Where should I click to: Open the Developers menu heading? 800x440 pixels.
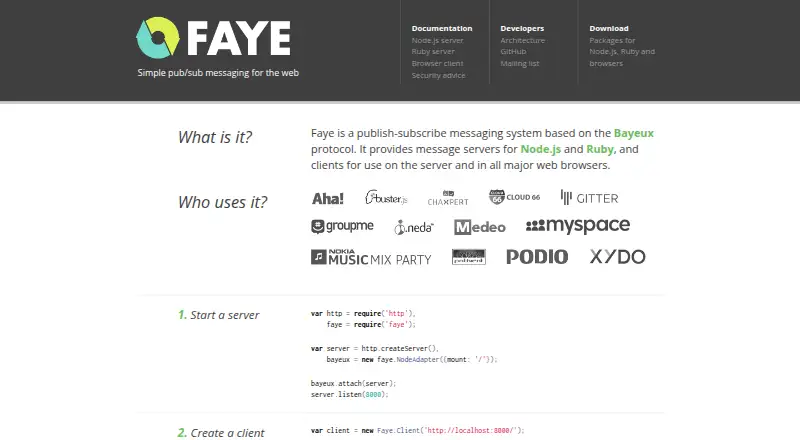coord(522,29)
